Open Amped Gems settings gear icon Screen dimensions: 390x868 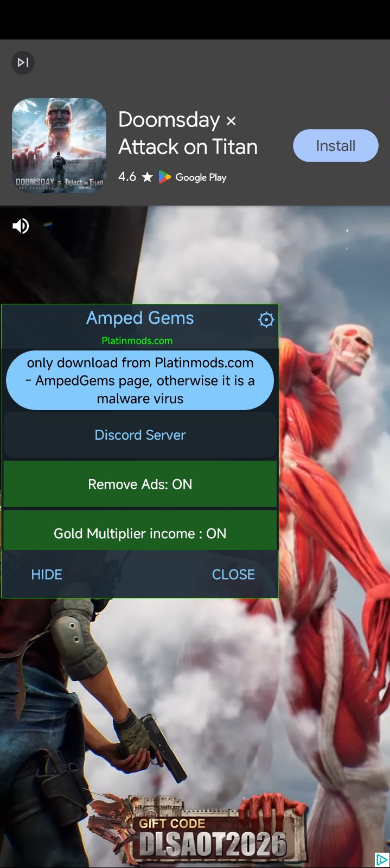[266, 320]
